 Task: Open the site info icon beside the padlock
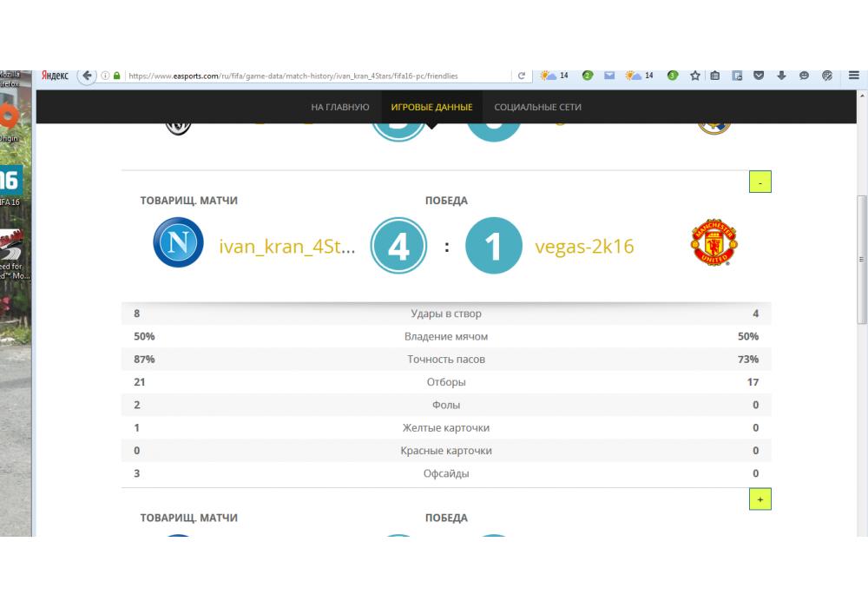pos(105,76)
